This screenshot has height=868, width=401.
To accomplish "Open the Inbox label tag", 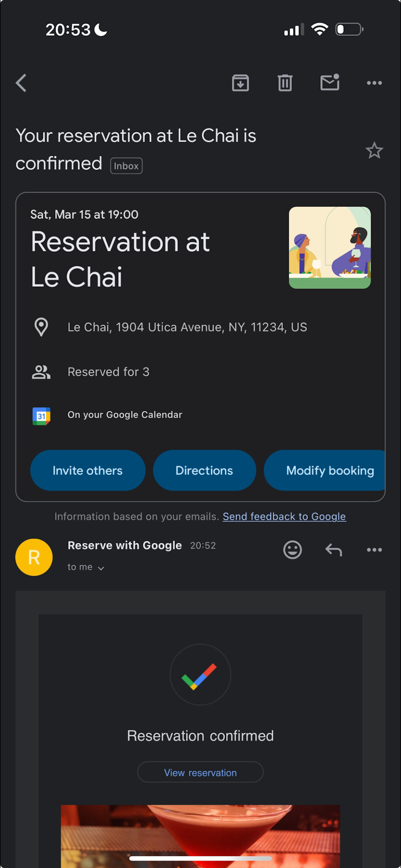I will 126,166.
